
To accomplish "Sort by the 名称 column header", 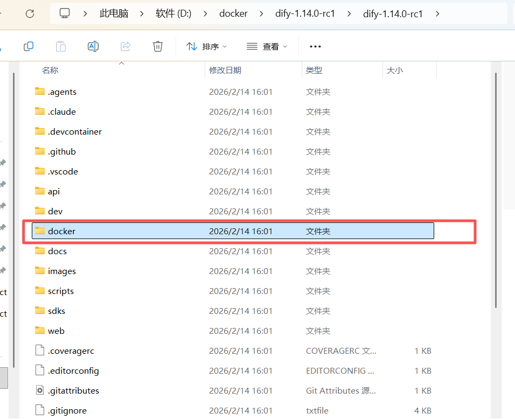I will pos(50,71).
